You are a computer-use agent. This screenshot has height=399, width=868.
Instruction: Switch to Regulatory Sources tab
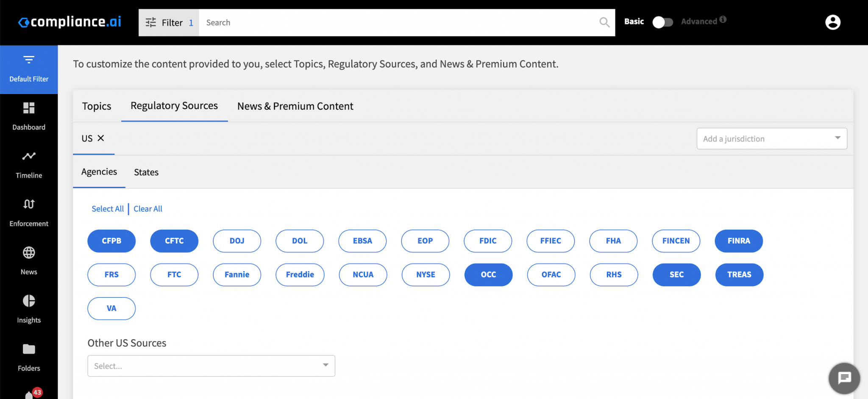(x=174, y=106)
